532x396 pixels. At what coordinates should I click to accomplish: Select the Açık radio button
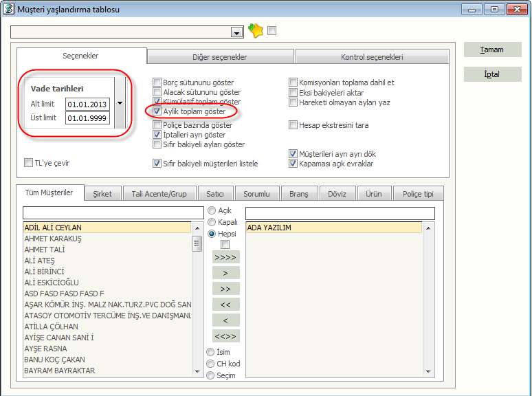pos(212,210)
